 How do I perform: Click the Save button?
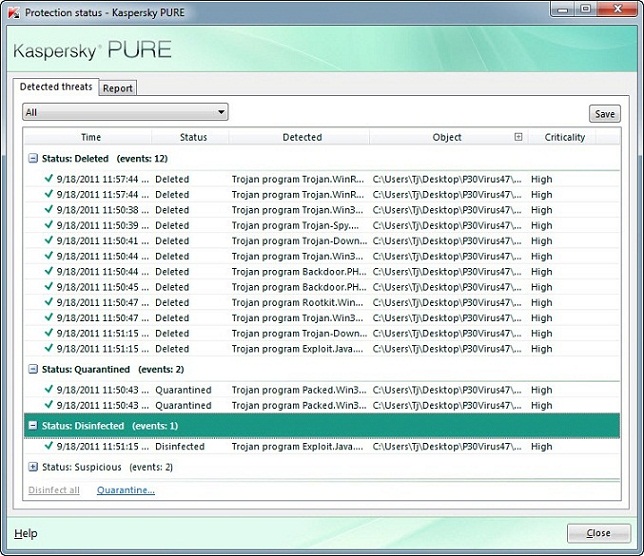605,114
